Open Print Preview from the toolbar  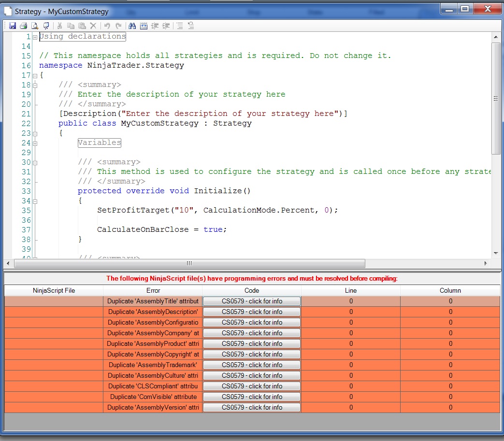(x=35, y=26)
